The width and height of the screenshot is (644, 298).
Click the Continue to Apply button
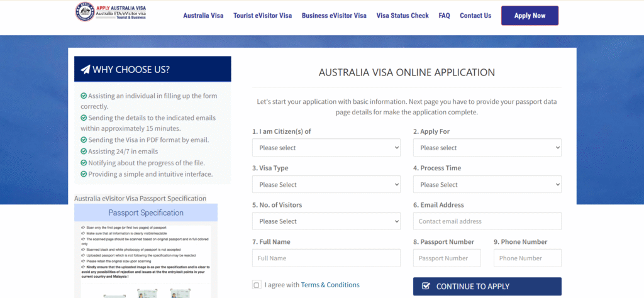click(487, 287)
